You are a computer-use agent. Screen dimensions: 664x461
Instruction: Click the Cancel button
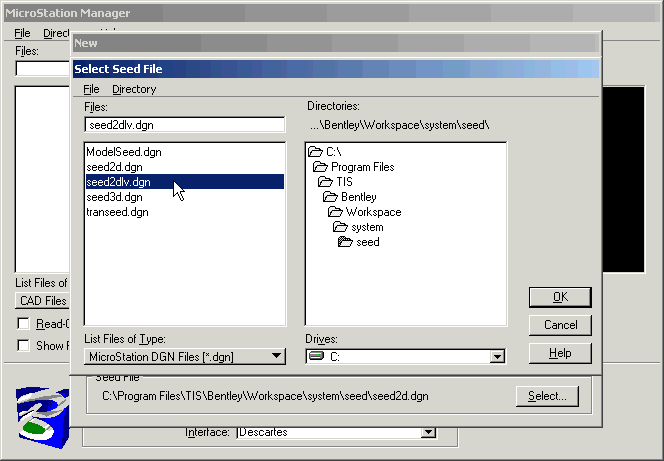click(560, 325)
